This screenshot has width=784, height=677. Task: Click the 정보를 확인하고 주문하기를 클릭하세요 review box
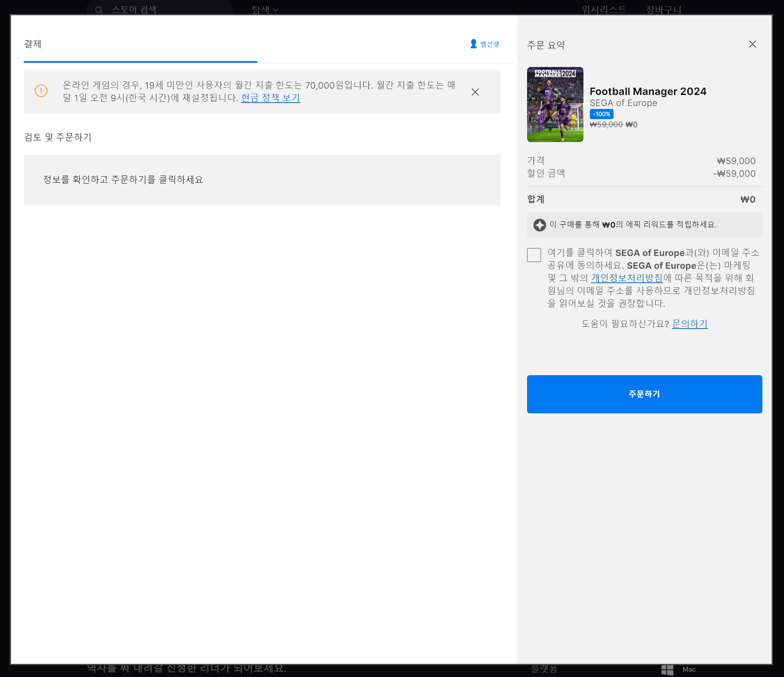click(x=262, y=180)
